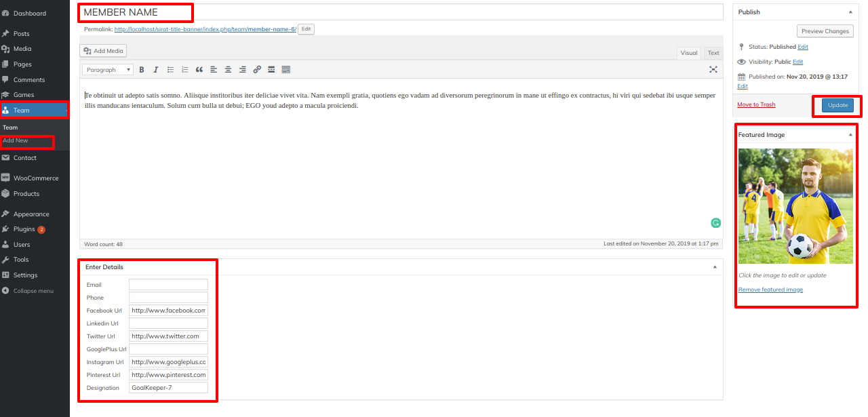
Task: Click the insert/edit link icon
Action: (x=257, y=70)
